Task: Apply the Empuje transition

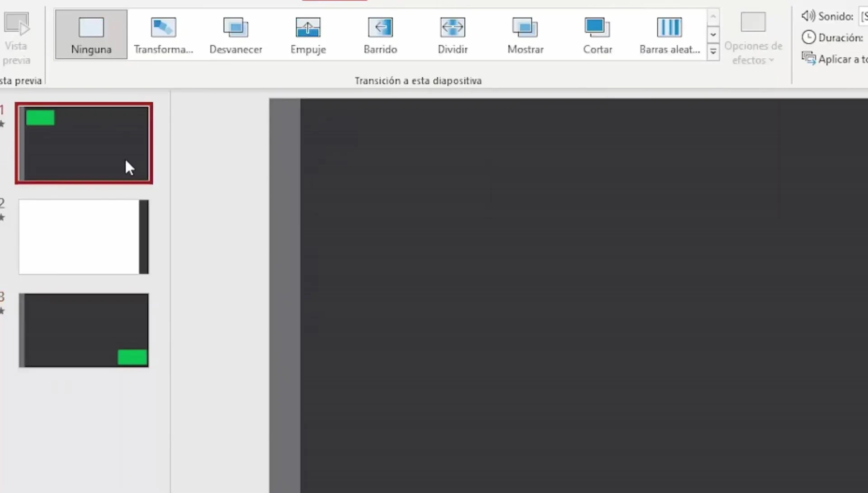Action: [308, 35]
